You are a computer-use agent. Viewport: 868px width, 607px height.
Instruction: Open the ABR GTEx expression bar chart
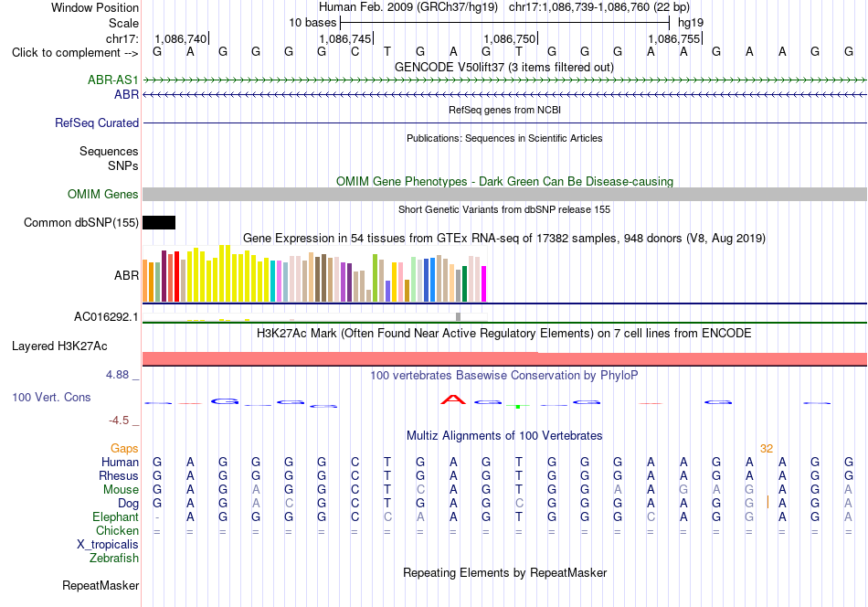314,274
